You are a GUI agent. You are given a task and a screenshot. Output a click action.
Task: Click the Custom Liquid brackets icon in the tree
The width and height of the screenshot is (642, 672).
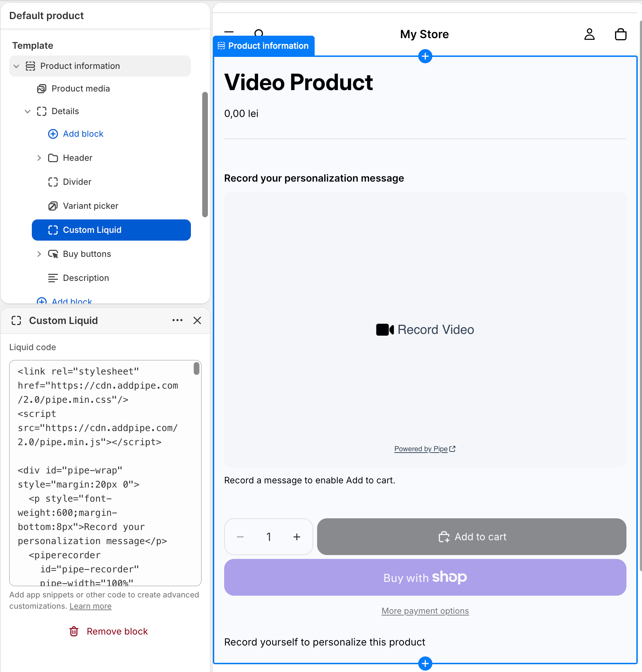coord(53,230)
